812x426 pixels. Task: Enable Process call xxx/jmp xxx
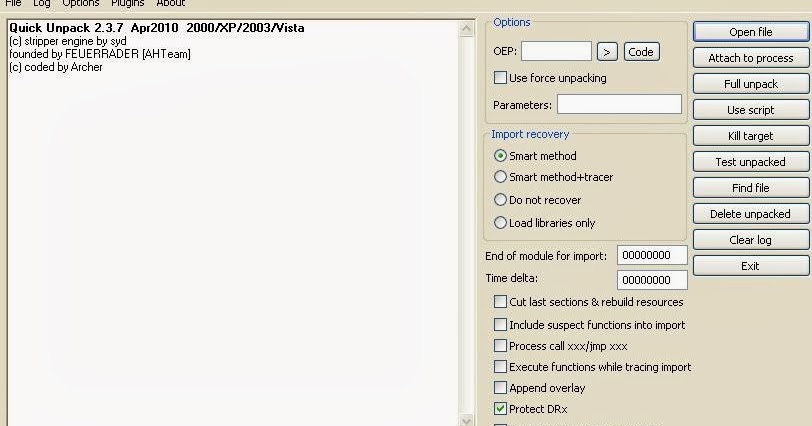click(500, 346)
